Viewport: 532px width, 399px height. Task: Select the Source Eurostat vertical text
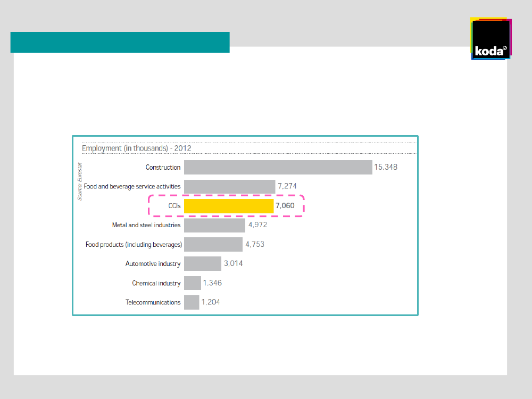(x=80, y=181)
